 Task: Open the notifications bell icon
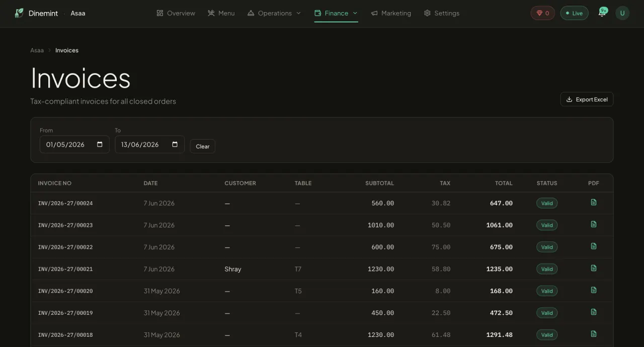(602, 13)
